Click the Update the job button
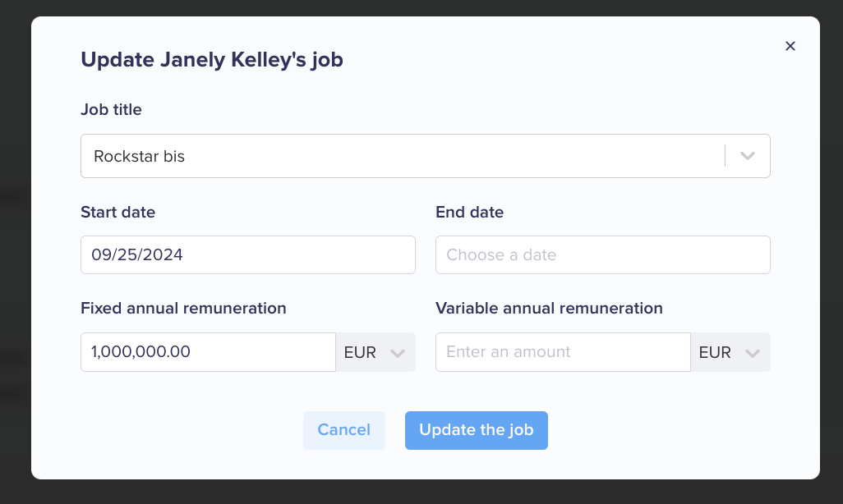Viewport: 843px width, 504px height. pyautogui.click(x=477, y=430)
